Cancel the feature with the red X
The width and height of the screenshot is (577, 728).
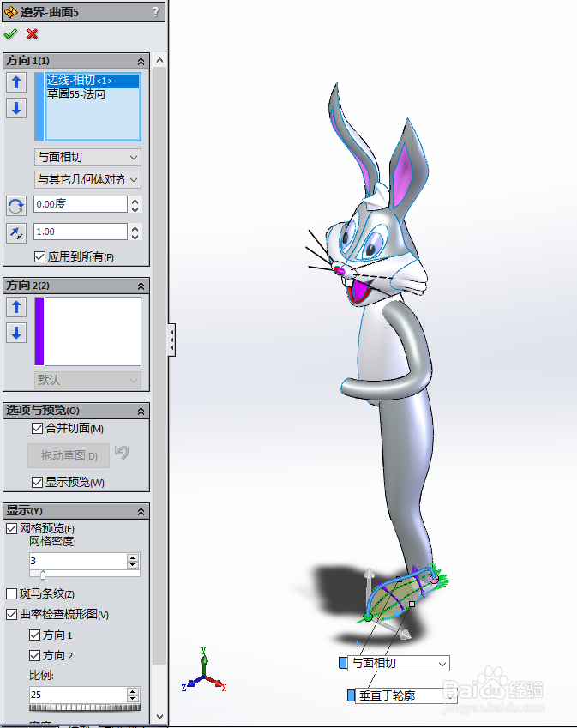click(32, 34)
